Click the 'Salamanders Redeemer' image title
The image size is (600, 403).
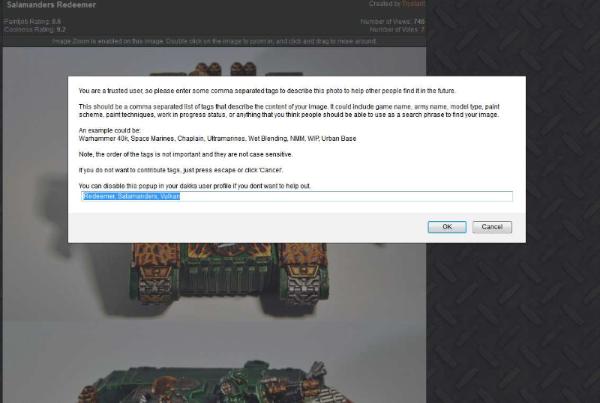pyautogui.click(x=51, y=5)
